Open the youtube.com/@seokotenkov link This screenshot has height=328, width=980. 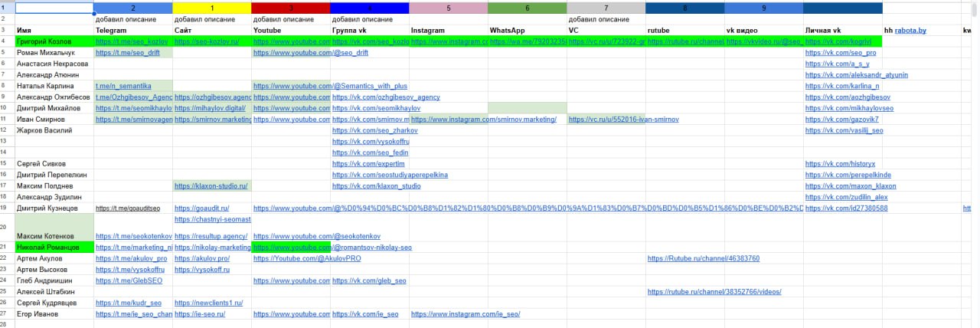point(317,236)
